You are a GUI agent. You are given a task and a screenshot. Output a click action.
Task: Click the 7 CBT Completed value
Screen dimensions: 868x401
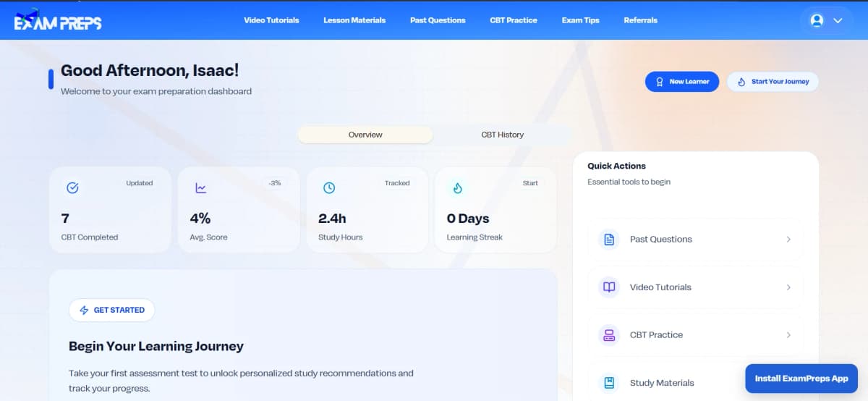[x=65, y=219]
